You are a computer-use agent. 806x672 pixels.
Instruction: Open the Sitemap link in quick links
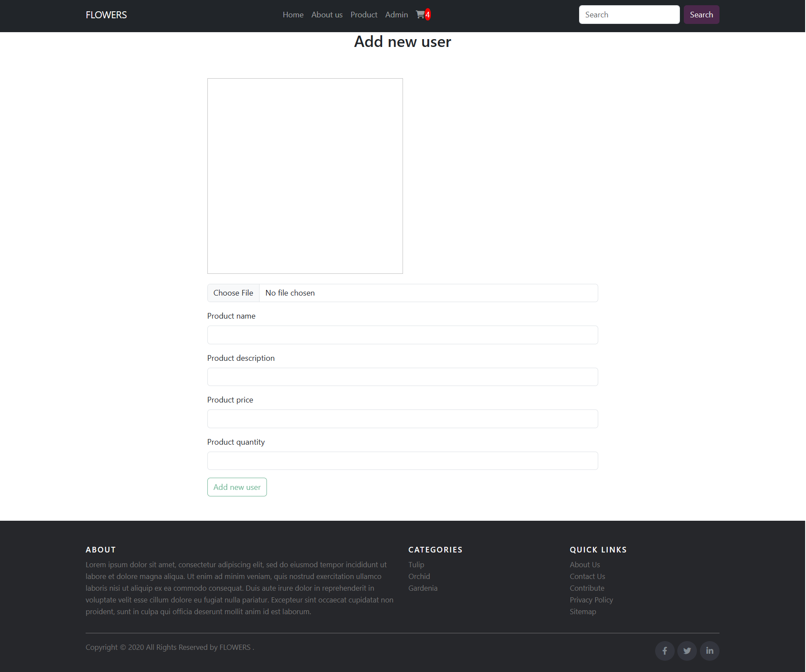coord(583,611)
